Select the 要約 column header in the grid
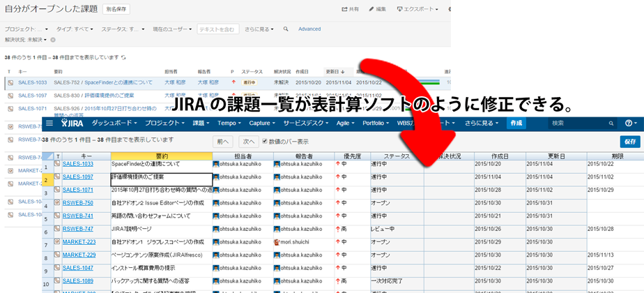 [x=162, y=156]
